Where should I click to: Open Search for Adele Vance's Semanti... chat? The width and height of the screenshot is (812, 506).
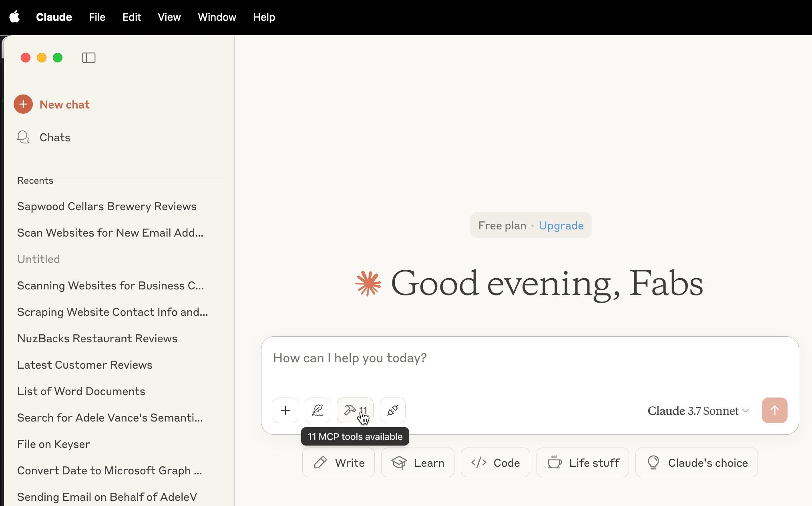[x=110, y=418]
